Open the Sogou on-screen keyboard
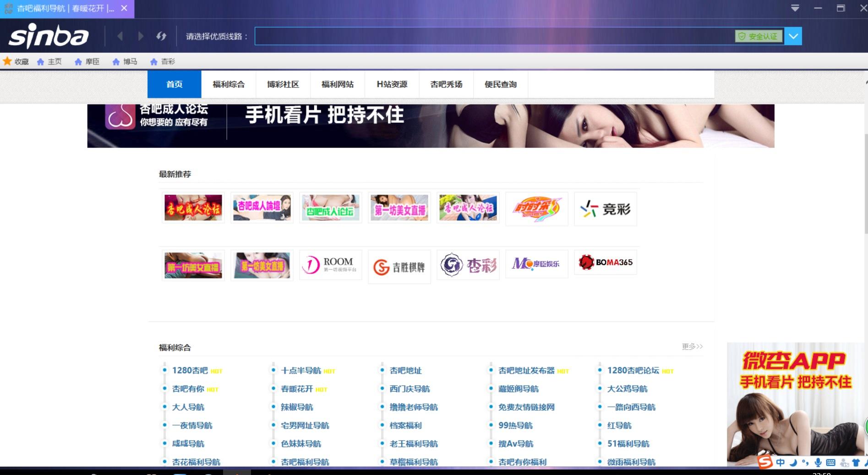 (831, 462)
